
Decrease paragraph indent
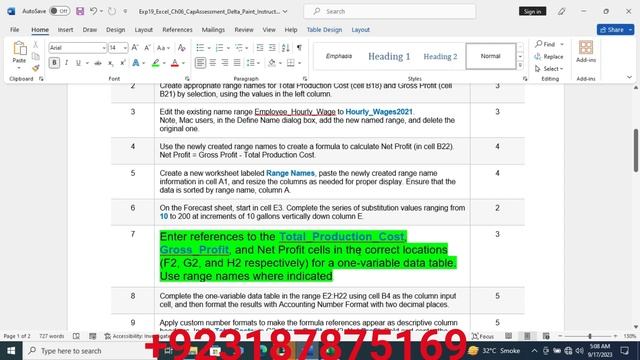coord(260,48)
